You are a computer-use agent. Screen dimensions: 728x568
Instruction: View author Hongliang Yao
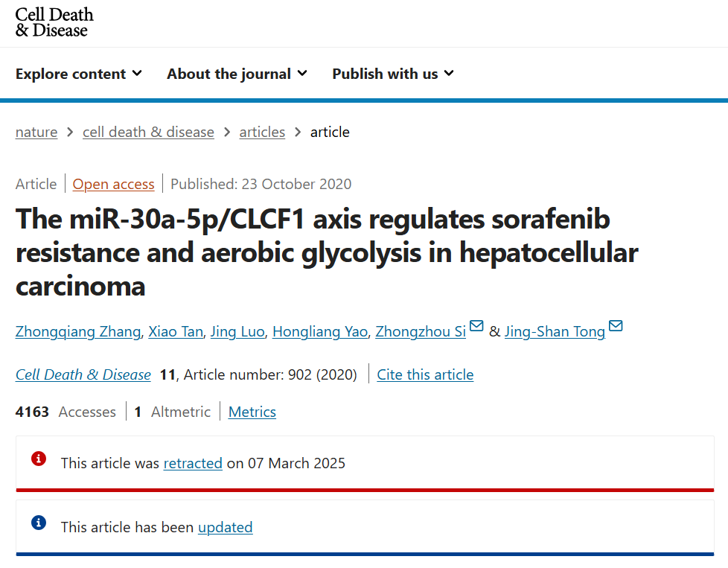[320, 331]
